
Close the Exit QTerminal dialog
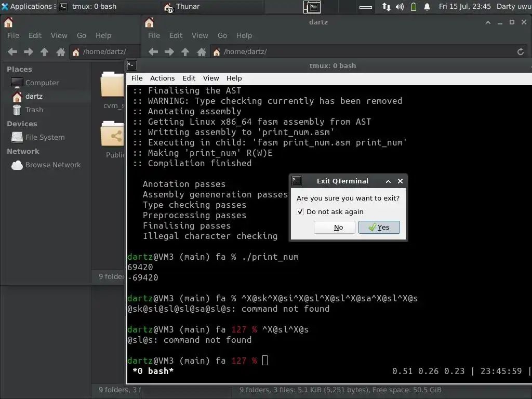(401, 181)
